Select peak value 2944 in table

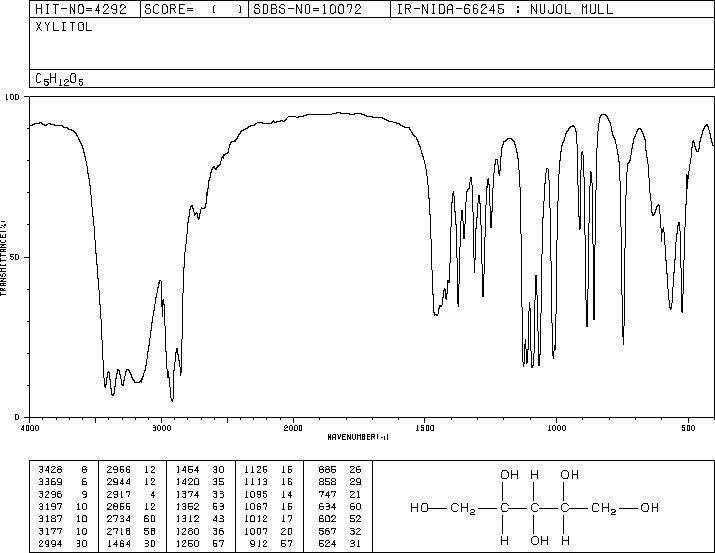(x=119, y=482)
